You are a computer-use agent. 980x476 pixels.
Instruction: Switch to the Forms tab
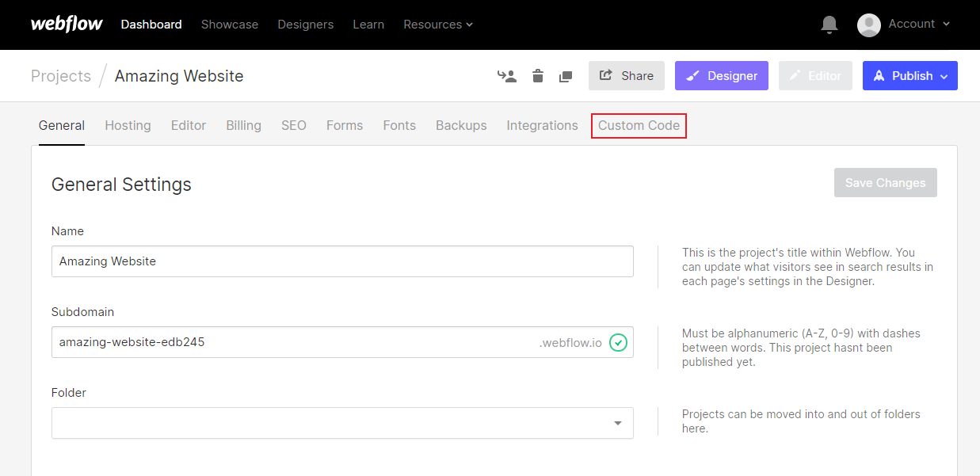click(345, 125)
